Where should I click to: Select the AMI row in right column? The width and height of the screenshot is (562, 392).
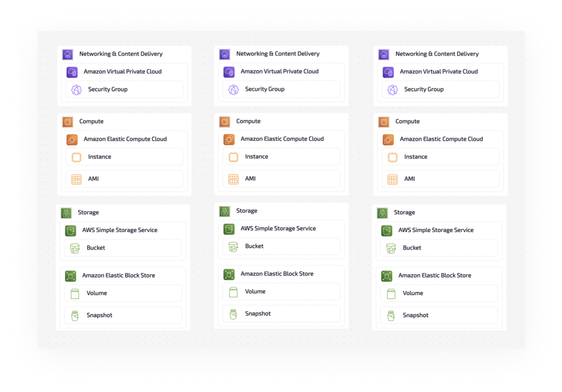click(x=441, y=179)
